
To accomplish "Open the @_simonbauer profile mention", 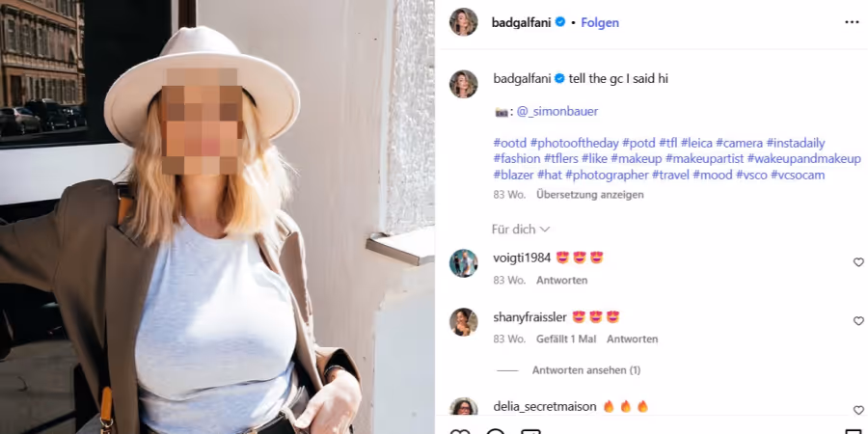I will click(x=557, y=111).
